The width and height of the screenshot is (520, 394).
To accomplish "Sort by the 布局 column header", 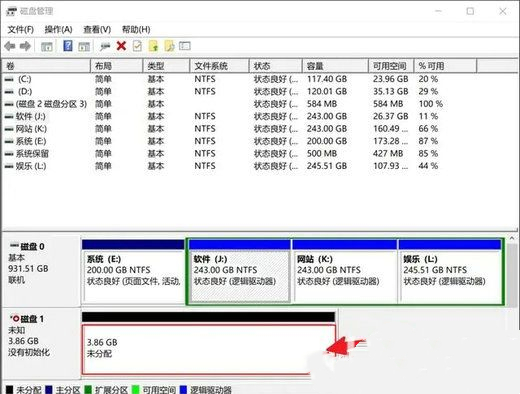I will click(117, 66).
